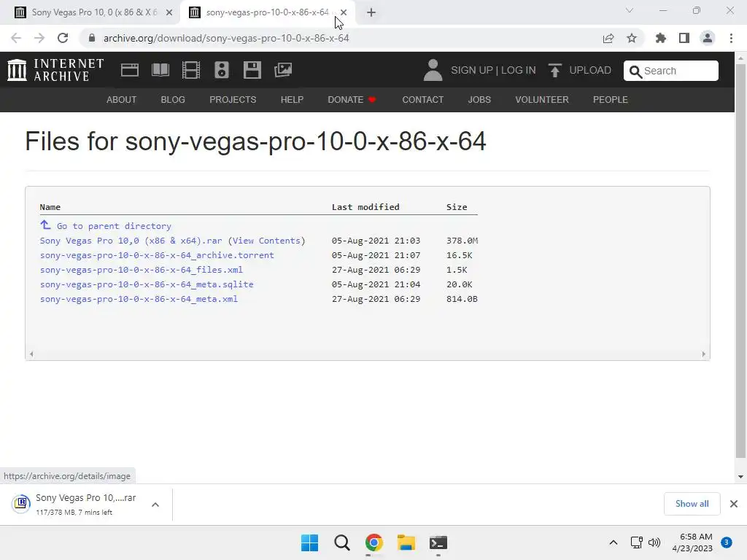Show hidden tray icons chevron
Viewport: 747px width, 560px height.
(x=614, y=542)
